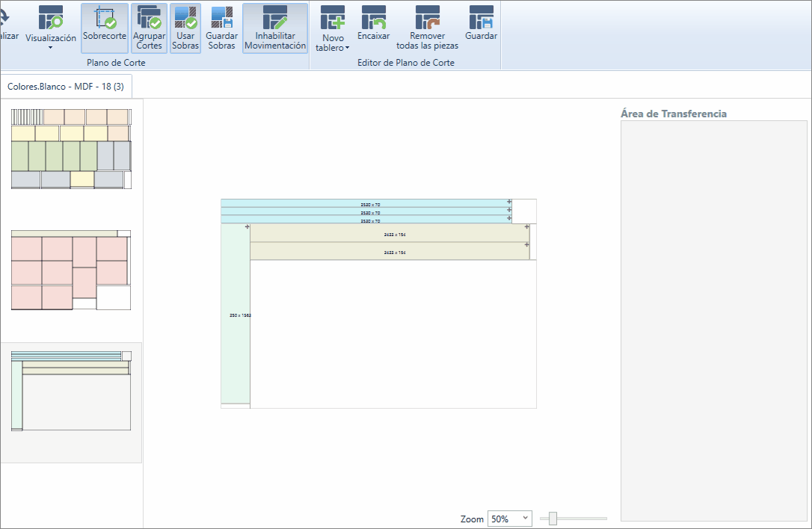The height and width of the screenshot is (529, 812).
Task: Select the lowest cyan 2520 x 70 strip
Action: [366, 220]
